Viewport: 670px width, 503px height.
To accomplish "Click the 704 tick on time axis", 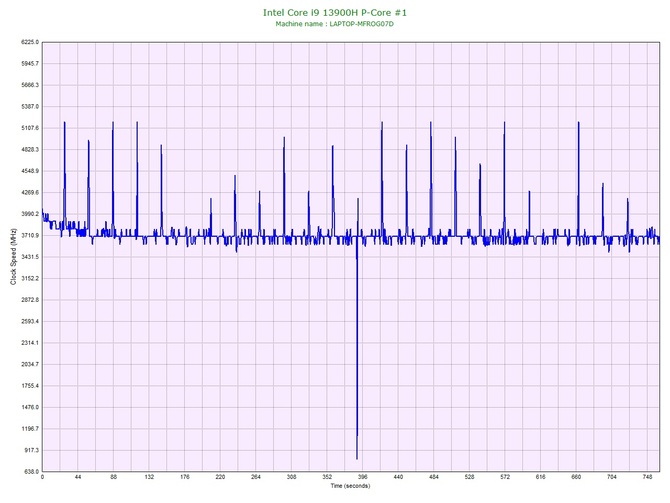I will [612, 477].
